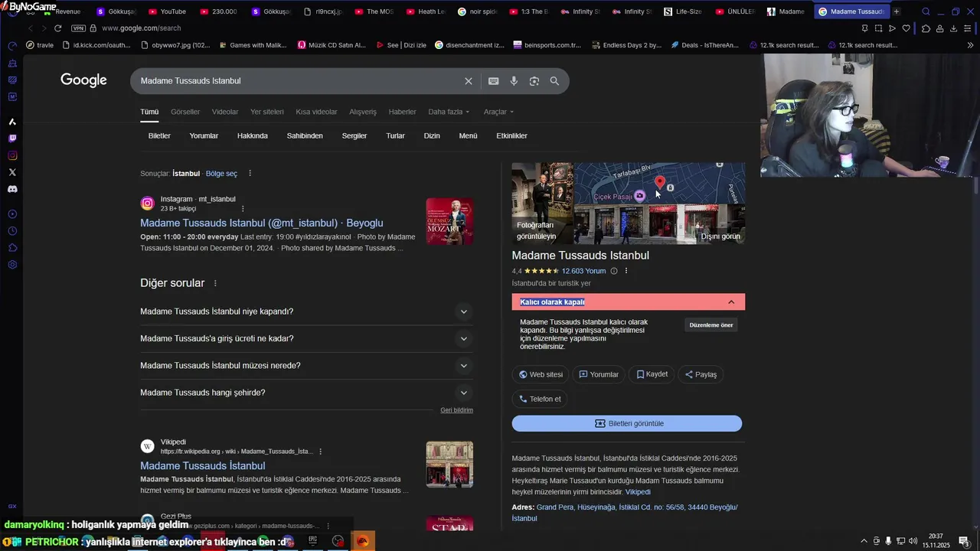Switch to the Videolar tab
Viewport: 980px width, 551px height.
[x=225, y=112]
